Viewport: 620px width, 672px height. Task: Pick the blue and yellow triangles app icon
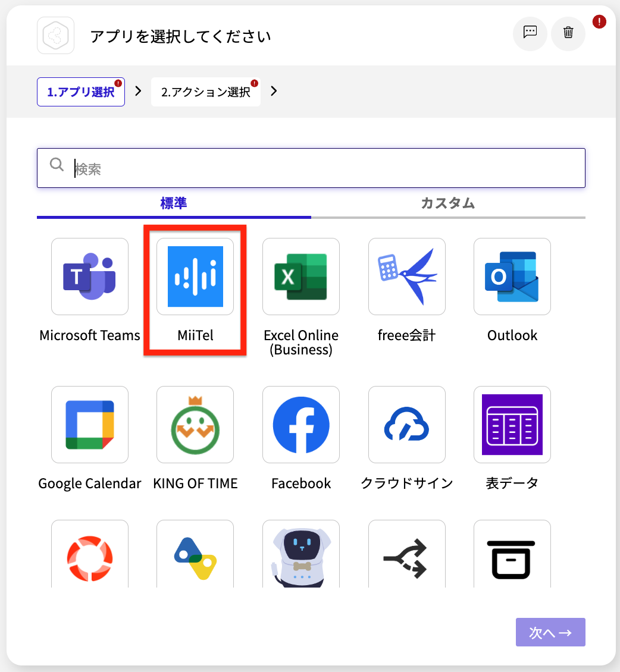tap(195, 554)
